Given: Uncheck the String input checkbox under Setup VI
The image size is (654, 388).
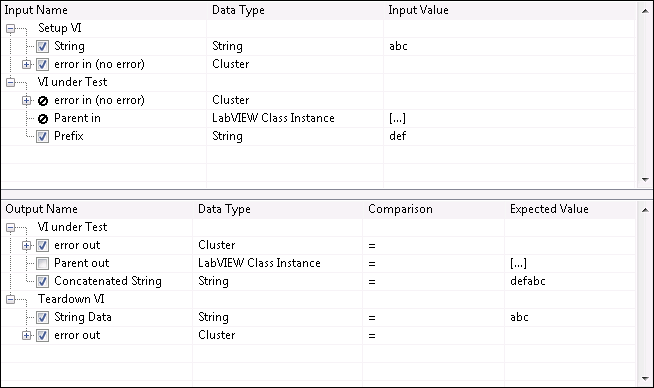Looking at the screenshot, I should tap(42, 46).
